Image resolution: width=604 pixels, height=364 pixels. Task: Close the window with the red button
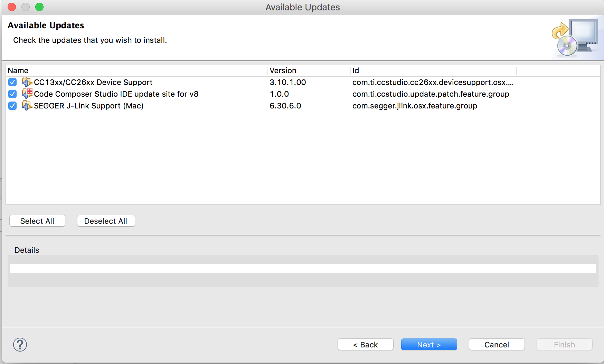click(x=12, y=7)
